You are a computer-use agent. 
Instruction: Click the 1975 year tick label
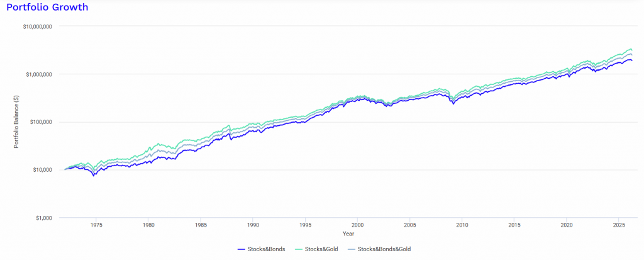coord(96,225)
